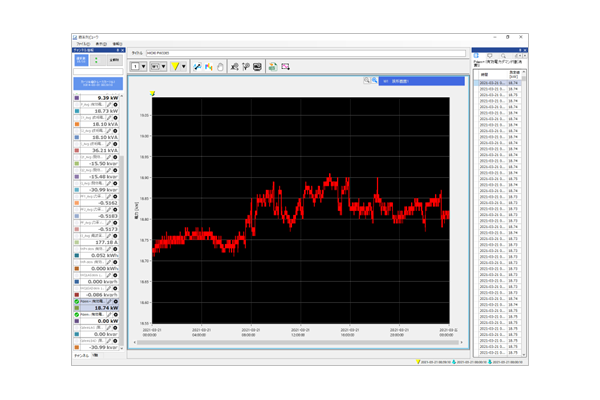
Task: Close the right data table panel
Action: 525,50
